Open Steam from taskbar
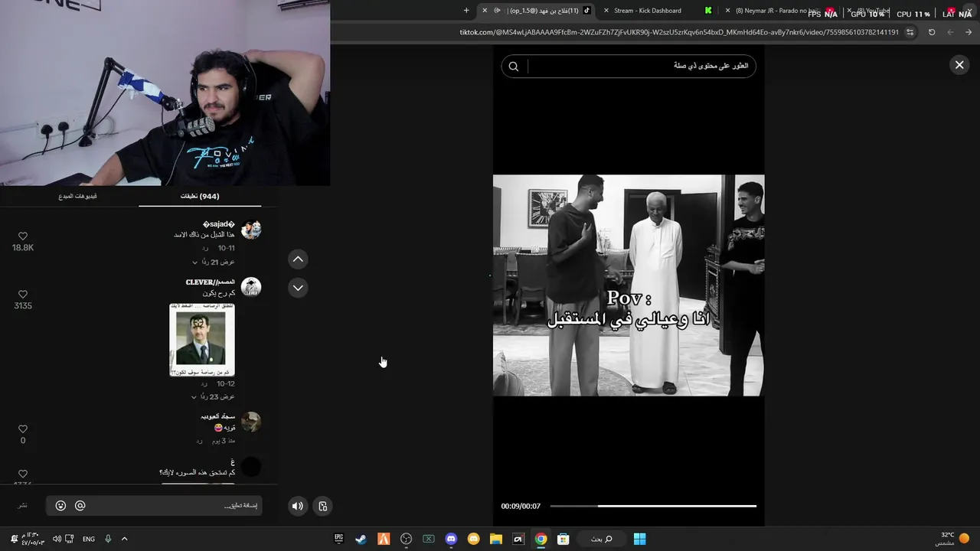 [x=361, y=539]
